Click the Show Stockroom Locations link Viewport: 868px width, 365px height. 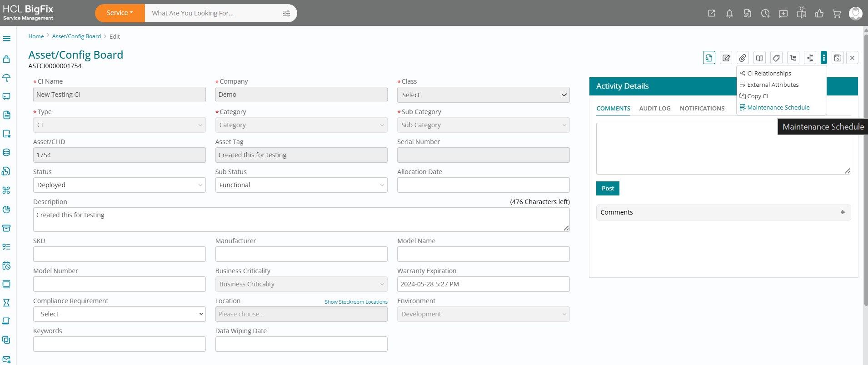coord(356,302)
